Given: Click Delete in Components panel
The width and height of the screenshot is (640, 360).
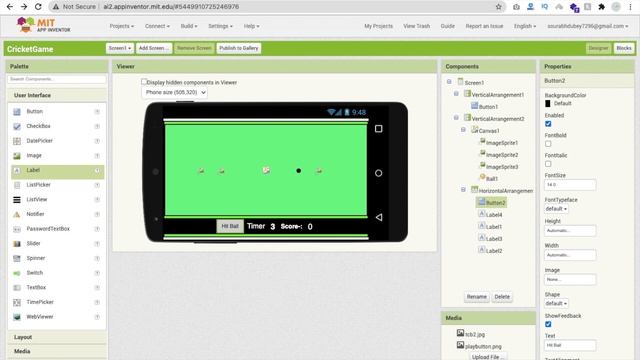Looking at the screenshot, I should pyautogui.click(x=502, y=297).
